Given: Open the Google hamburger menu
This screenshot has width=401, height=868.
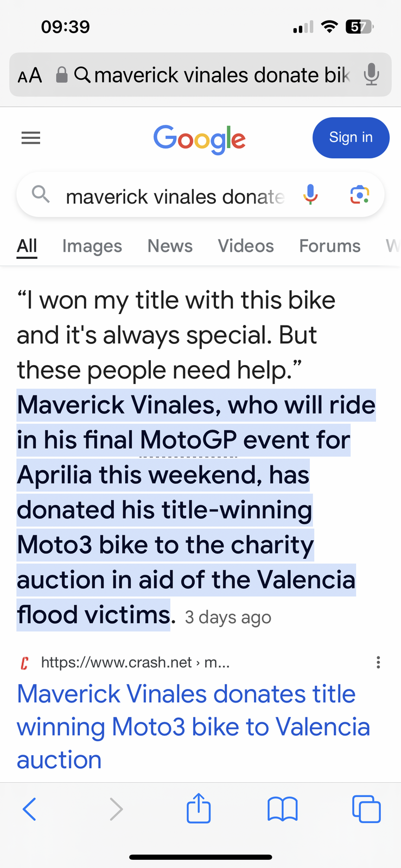Looking at the screenshot, I should pyautogui.click(x=31, y=138).
